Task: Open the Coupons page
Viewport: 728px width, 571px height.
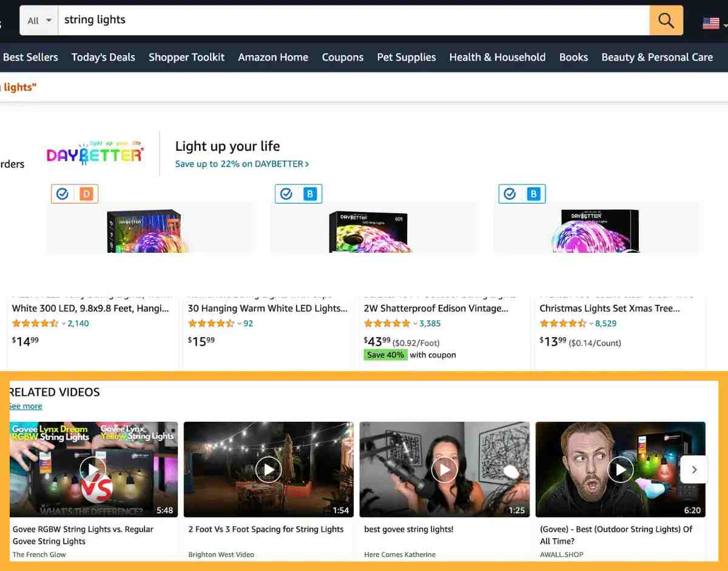Action: (343, 57)
